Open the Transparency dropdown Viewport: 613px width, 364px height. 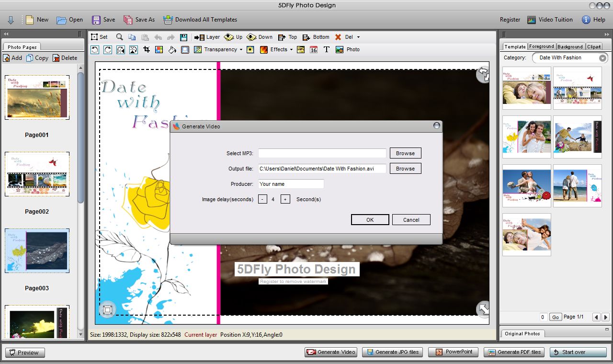coord(241,50)
